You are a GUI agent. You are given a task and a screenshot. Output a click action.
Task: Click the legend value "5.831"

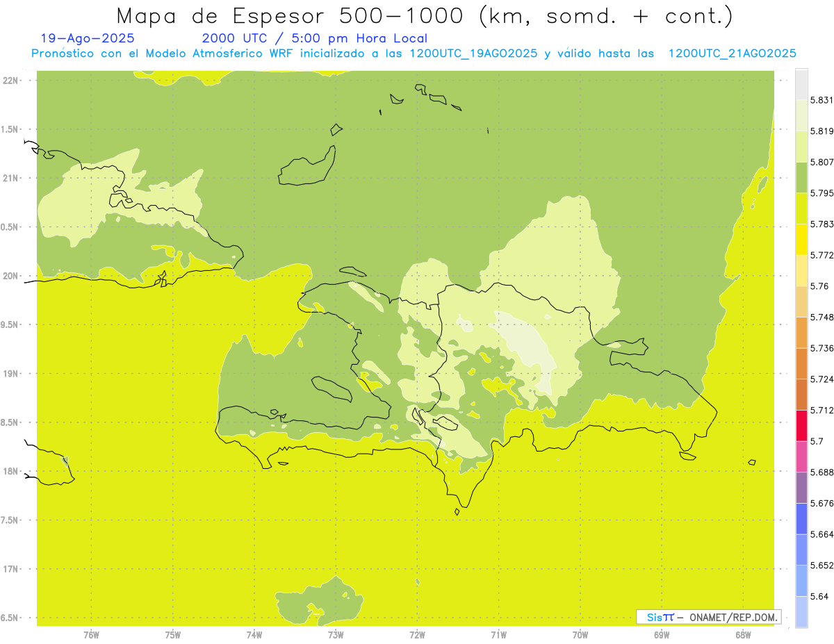tap(821, 100)
